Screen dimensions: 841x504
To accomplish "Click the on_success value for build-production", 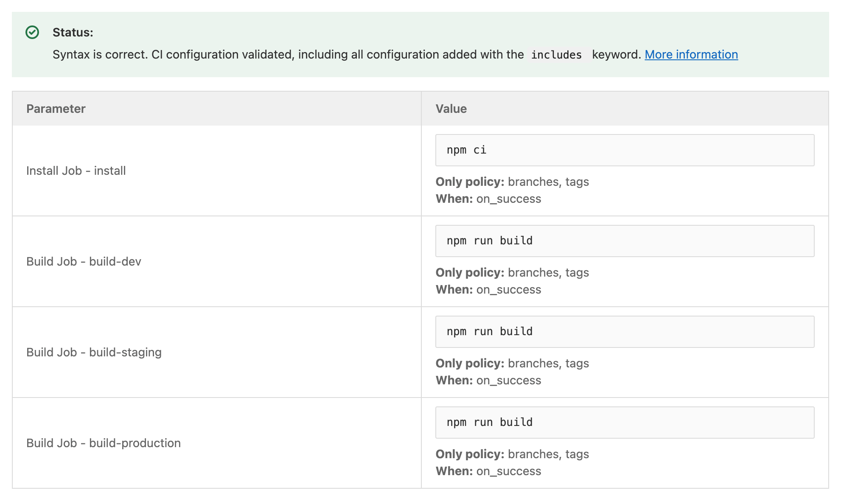I will (509, 471).
